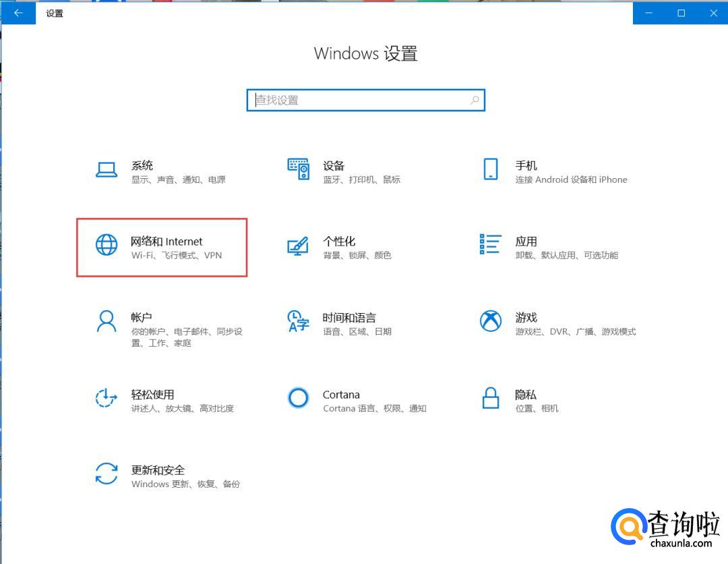Image resolution: width=728 pixels, height=564 pixels.
Task: Open the Privacy lock icon
Action: 490,397
